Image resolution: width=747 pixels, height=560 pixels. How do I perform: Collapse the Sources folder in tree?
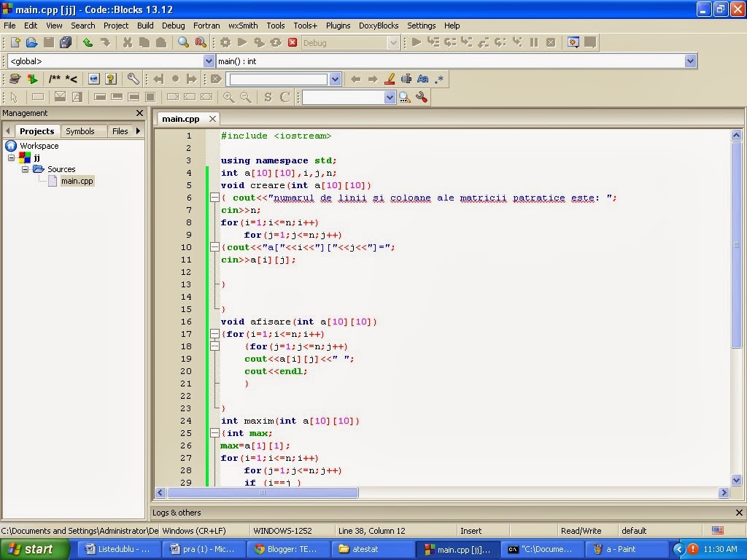tap(26, 169)
